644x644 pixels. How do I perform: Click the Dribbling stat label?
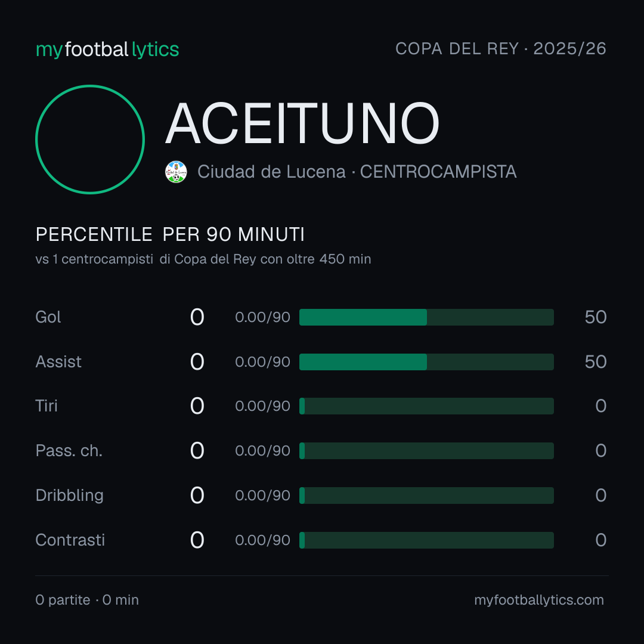pos(69,496)
